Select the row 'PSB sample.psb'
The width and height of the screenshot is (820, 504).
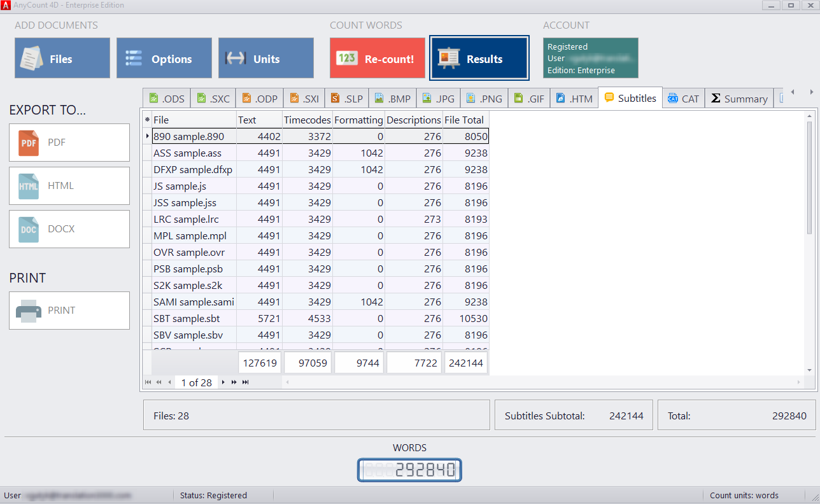click(x=320, y=269)
